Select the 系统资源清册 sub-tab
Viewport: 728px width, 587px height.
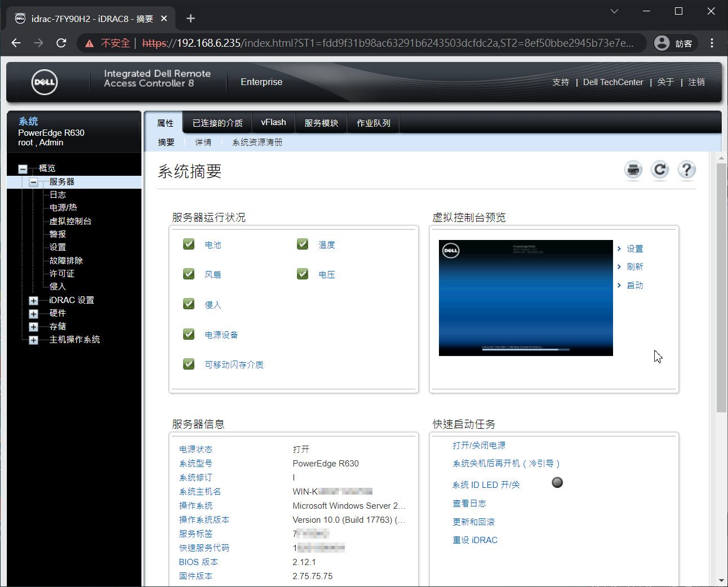coord(258,143)
